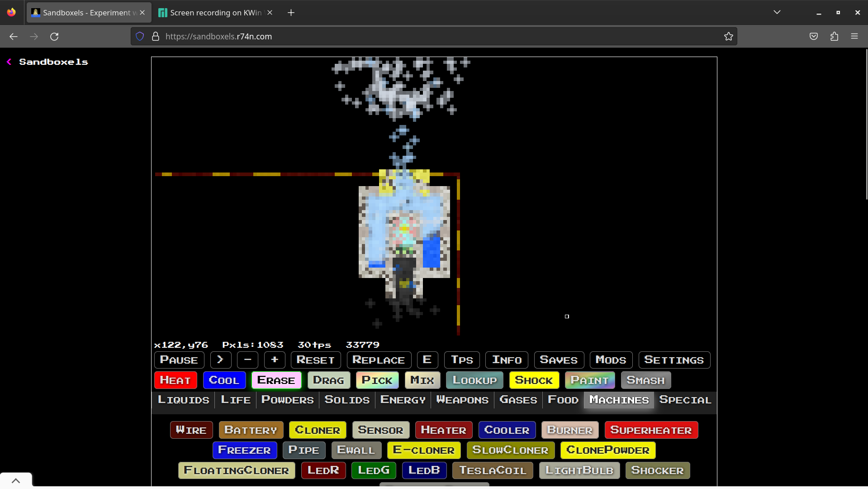The height and width of the screenshot is (489, 868).
Task: Reload the Sandboxels page
Action: click(x=54, y=37)
